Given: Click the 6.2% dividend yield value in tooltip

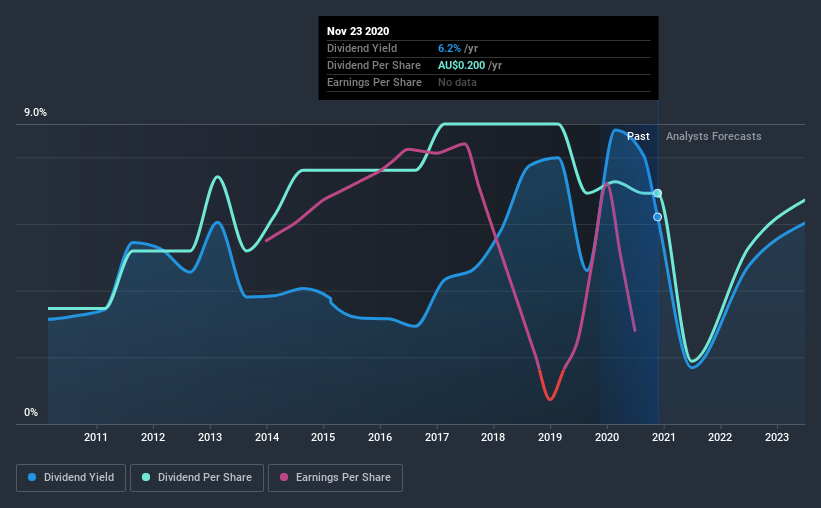Looking at the screenshot, I should click(449, 48).
